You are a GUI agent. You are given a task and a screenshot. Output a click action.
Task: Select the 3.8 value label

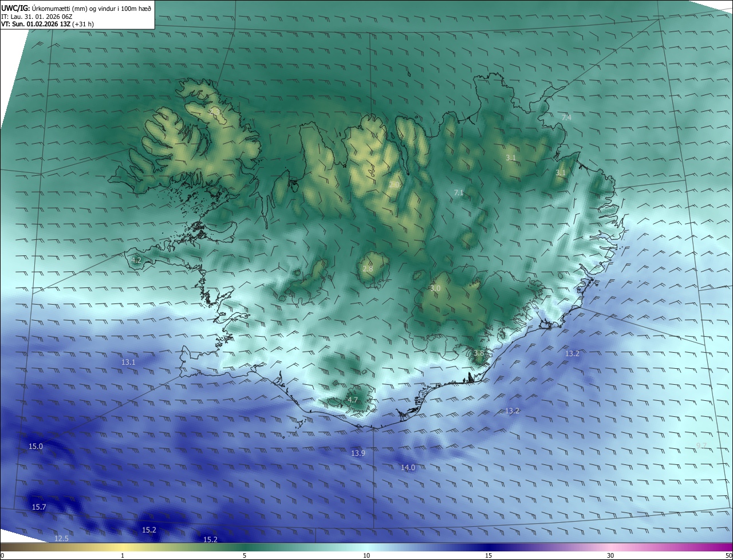pyautogui.click(x=479, y=353)
